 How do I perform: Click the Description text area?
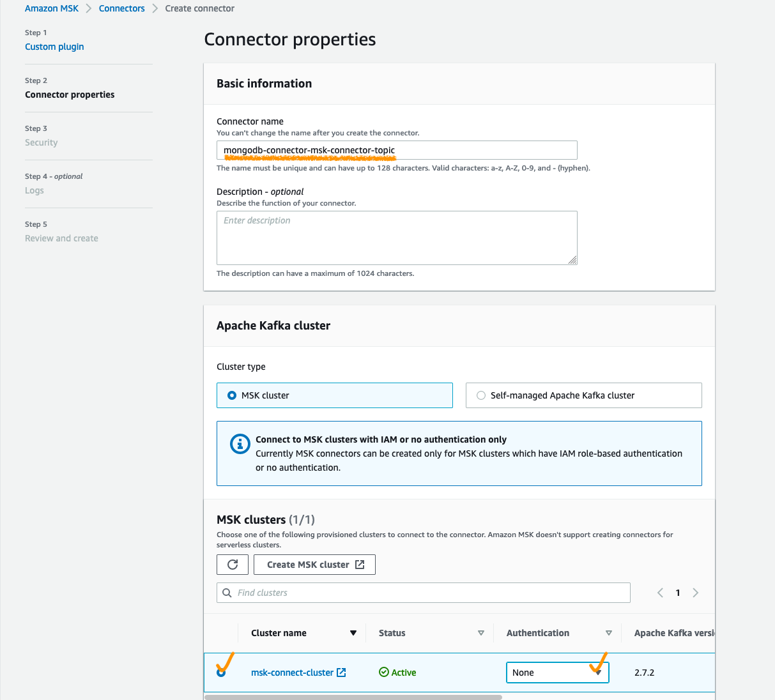click(x=397, y=238)
